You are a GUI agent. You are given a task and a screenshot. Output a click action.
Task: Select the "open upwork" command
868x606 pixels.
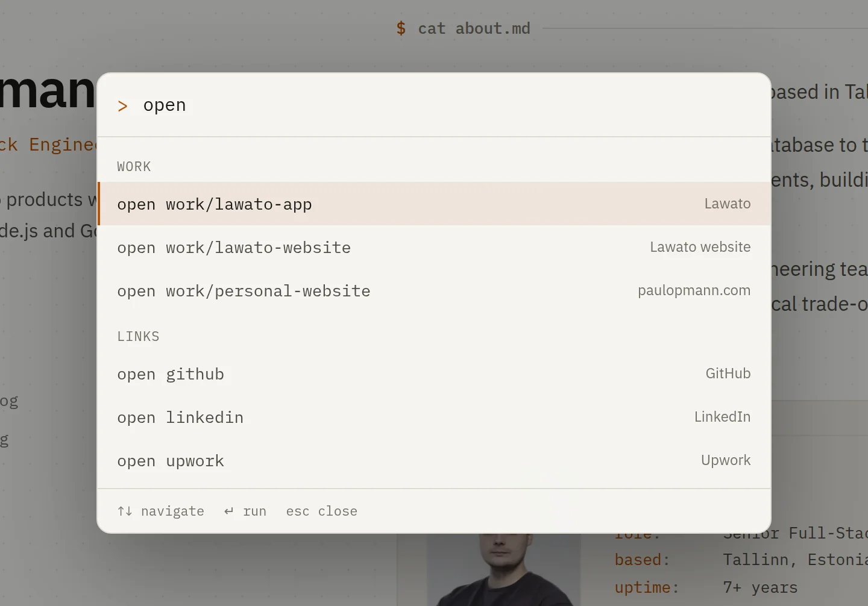coord(434,460)
